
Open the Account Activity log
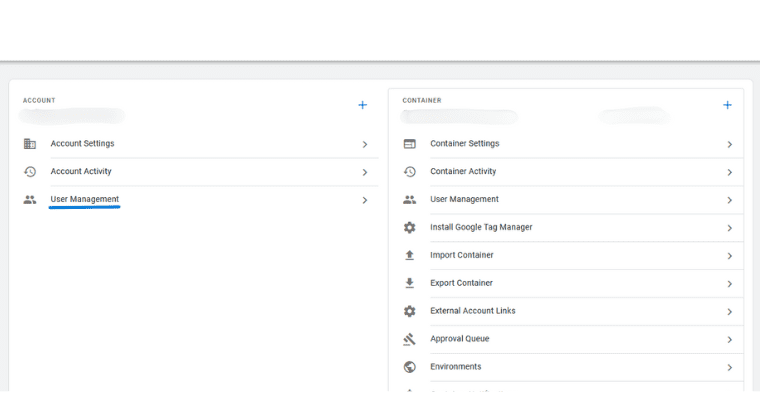click(81, 172)
